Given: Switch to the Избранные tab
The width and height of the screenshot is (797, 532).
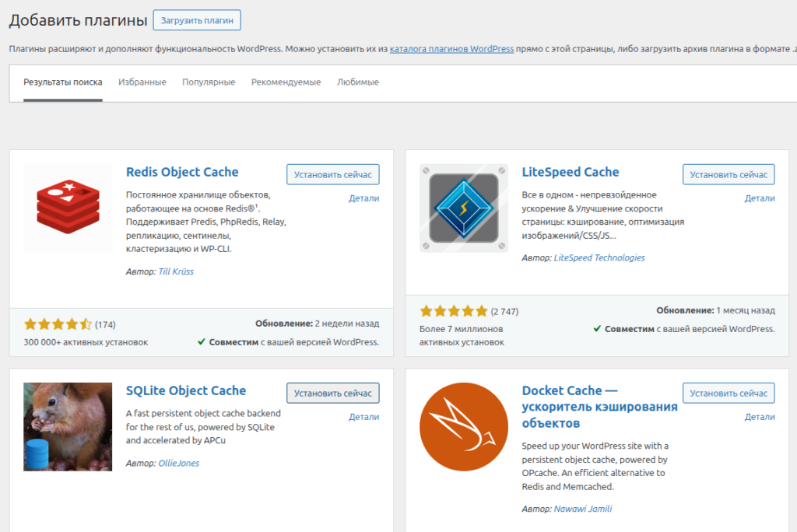Looking at the screenshot, I should tap(142, 82).
